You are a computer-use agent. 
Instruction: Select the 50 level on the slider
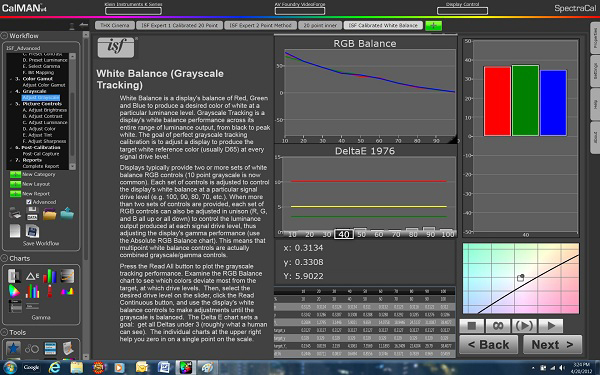[361, 234]
